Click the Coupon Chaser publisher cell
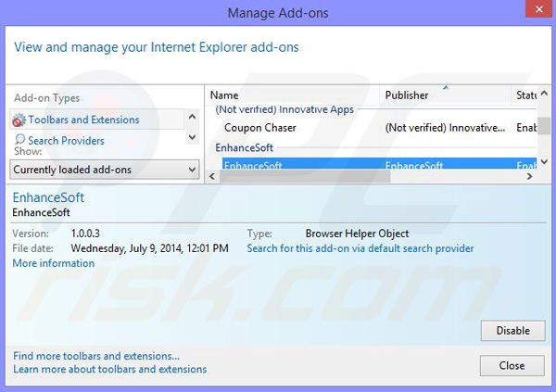Viewport: 556px width, 392px height. (445, 128)
